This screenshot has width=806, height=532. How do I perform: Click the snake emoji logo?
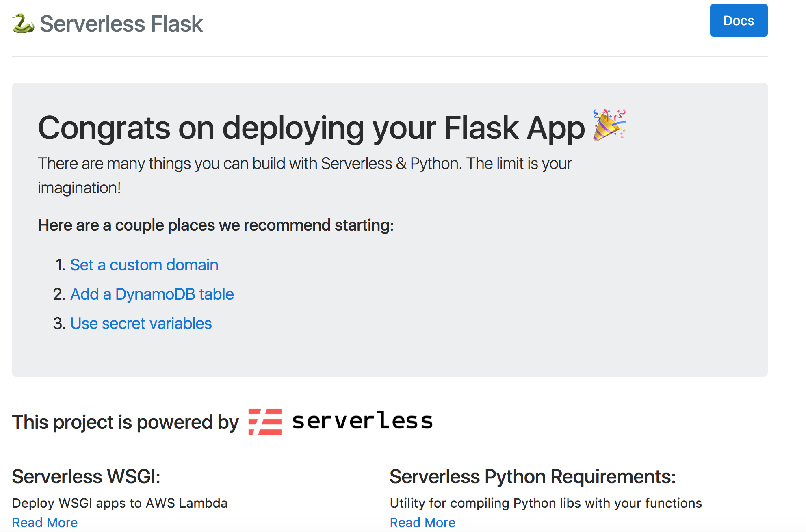(x=23, y=23)
